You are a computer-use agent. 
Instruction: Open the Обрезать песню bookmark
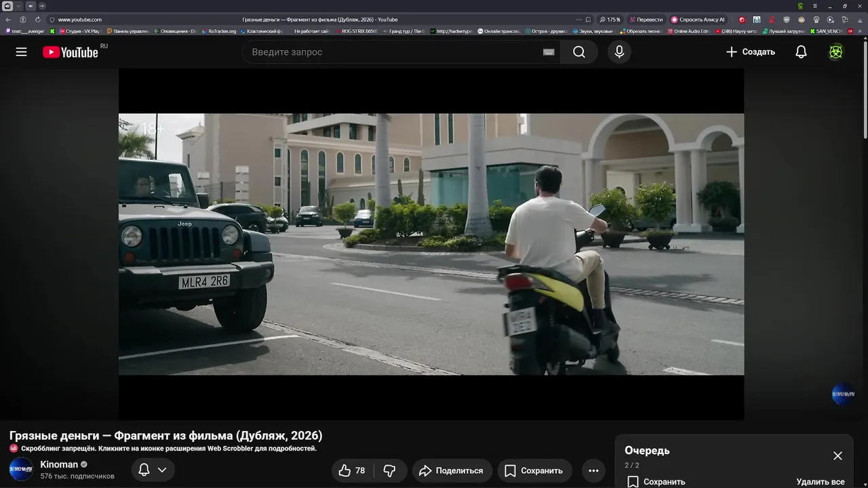click(641, 31)
